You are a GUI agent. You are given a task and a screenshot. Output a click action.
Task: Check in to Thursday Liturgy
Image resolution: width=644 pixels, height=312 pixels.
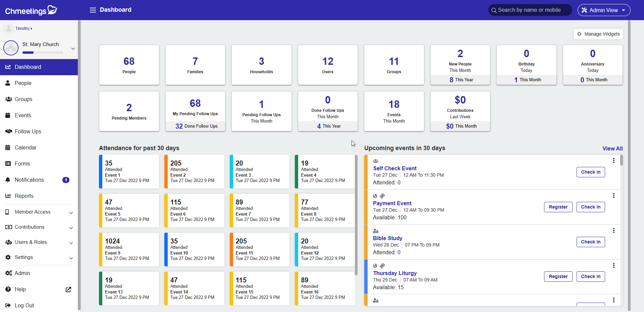591,276
